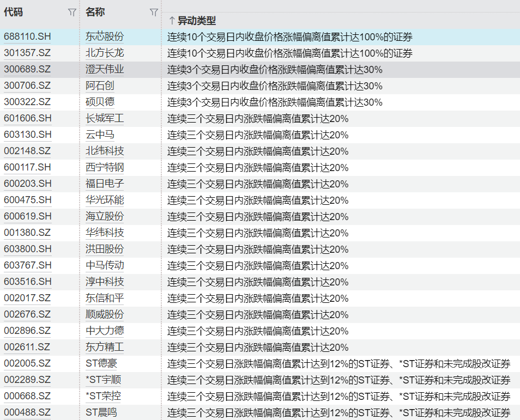This screenshot has height=420, width=520.
Task: Open stock name 硕贝德
Action: click(x=100, y=102)
